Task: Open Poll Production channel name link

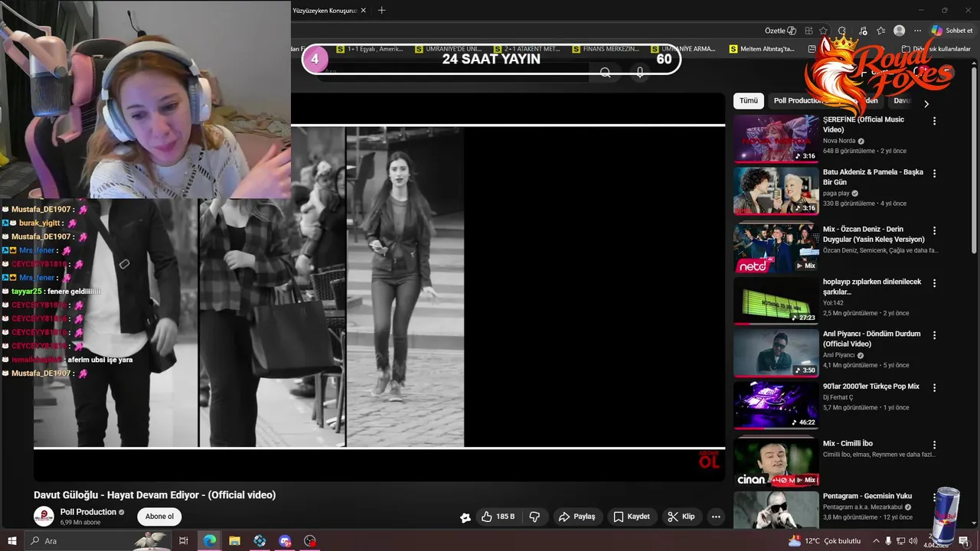Action: (88, 512)
